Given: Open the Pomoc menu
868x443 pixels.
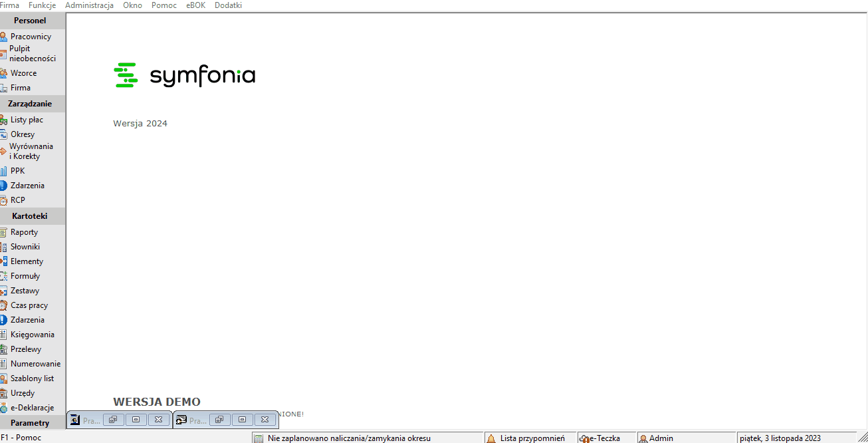Looking at the screenshot, I should [164, 5].
